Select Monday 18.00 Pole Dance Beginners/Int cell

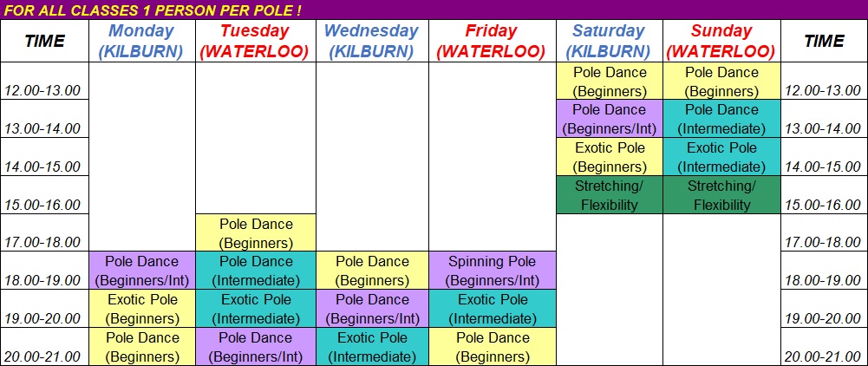141,271
